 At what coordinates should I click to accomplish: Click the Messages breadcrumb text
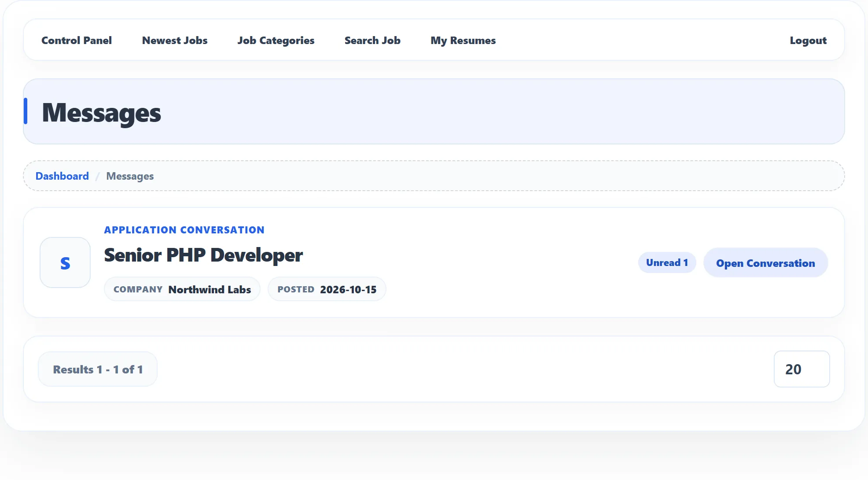[x=130, y=176]
